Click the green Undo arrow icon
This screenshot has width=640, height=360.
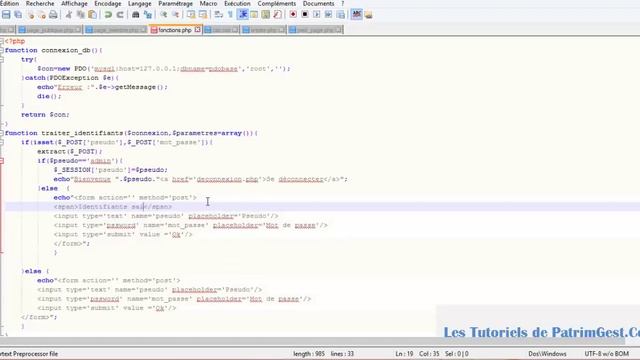coord(108,15)
